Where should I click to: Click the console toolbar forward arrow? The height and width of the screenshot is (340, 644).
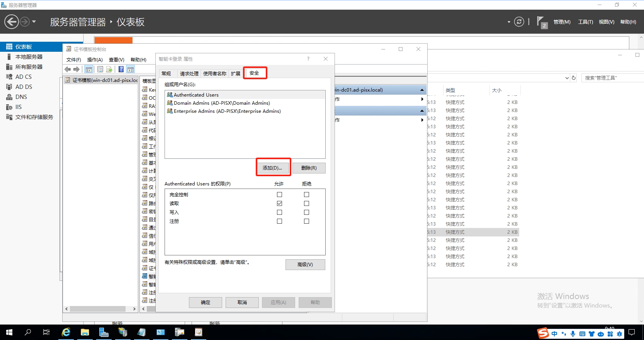pos(76,70)
